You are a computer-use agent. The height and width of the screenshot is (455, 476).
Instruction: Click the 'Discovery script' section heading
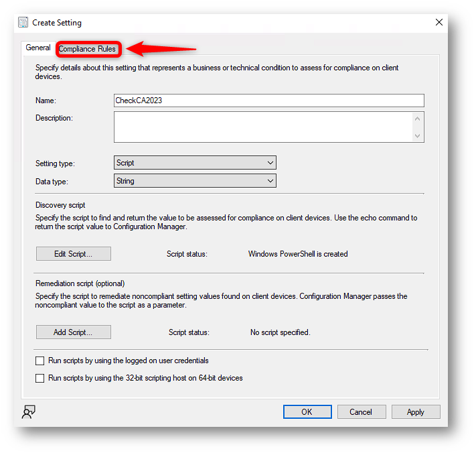(x=60, y=205)
